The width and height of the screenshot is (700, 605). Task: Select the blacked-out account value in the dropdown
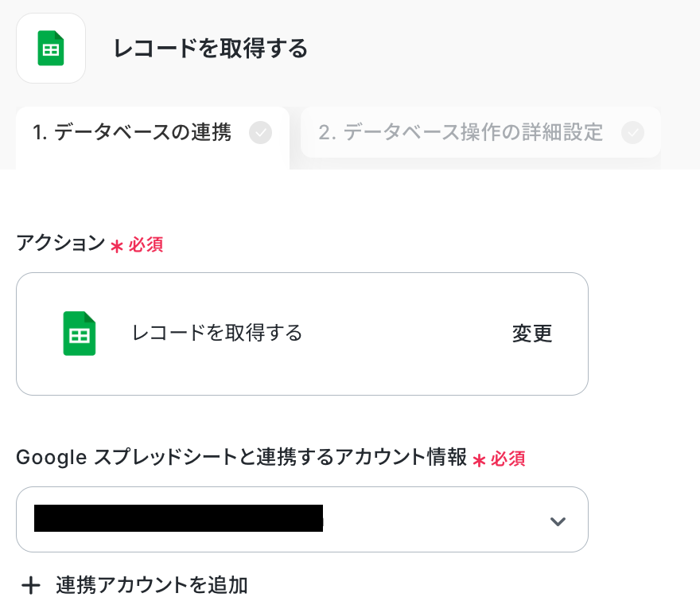coord(178,518)
